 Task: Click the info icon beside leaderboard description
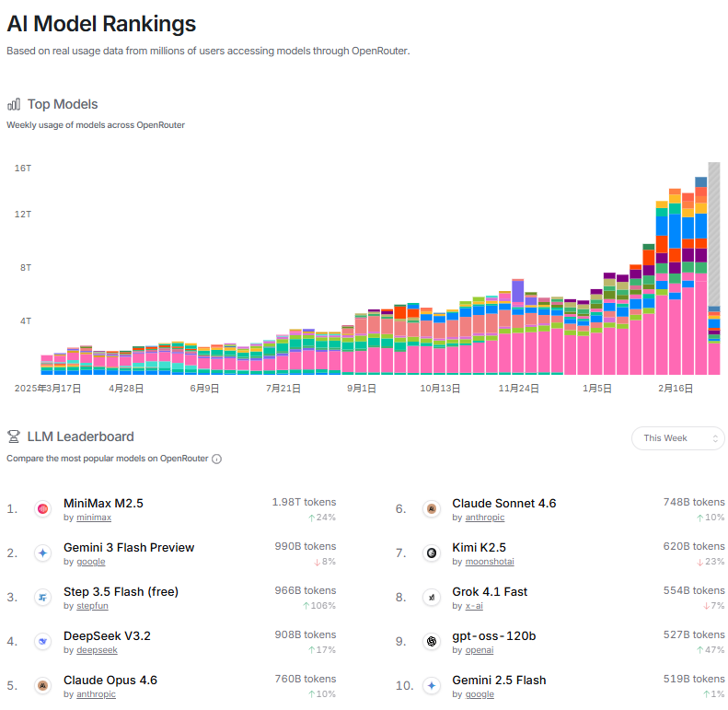coord(216,459)
